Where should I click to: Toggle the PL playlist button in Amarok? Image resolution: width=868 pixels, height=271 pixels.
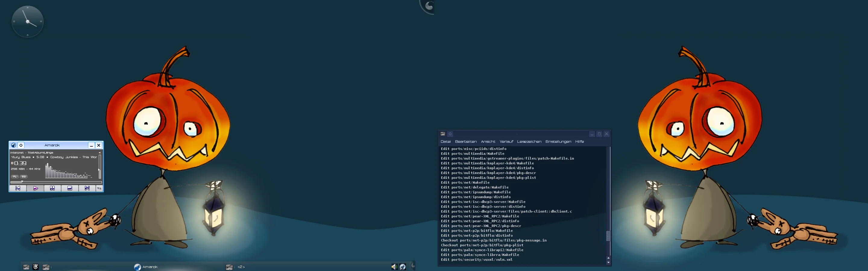tap(14, 176)
